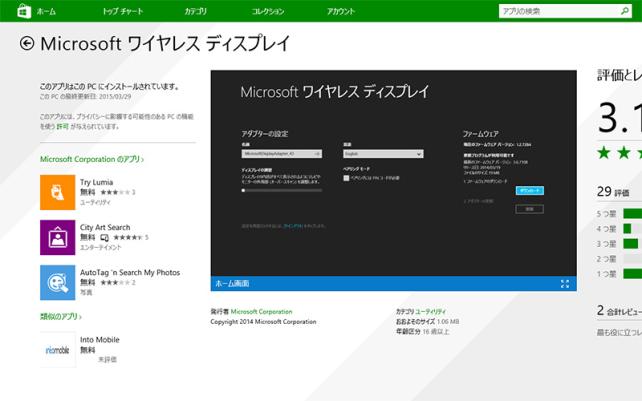Image resolution: width=642 pixels, height=401 pixels.
Task: Open the Try Lumia app icon
Action: 57,192
